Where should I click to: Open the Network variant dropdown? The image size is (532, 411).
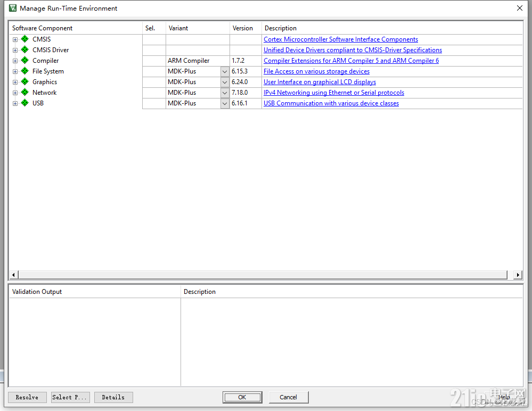click(225, 93)
